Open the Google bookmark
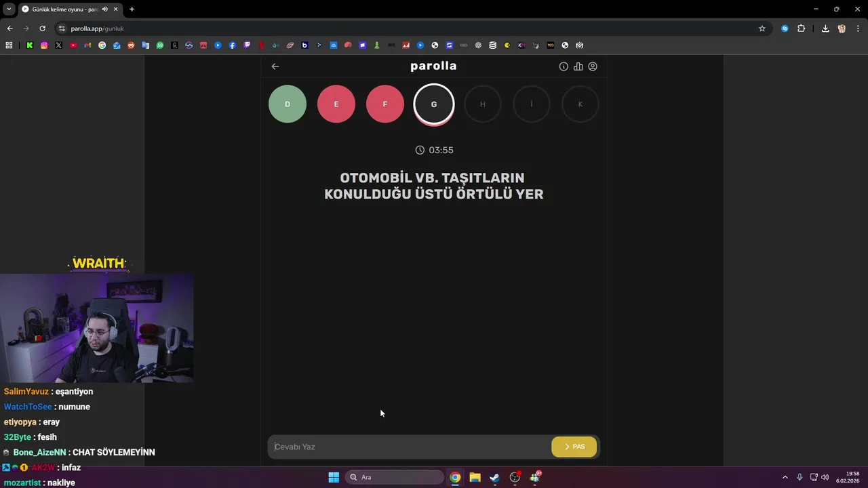Image resolution: width=868 pixels, height=488 pixels. click(102, 45)
